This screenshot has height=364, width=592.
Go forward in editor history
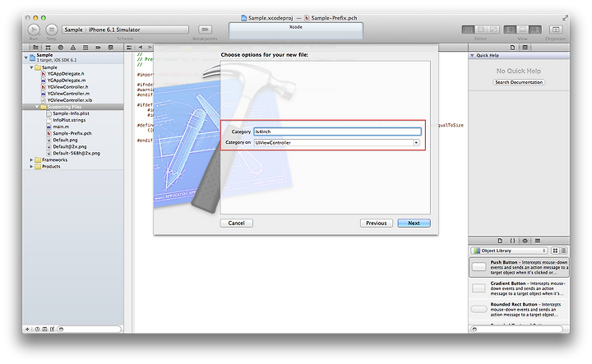click(150, 48)
